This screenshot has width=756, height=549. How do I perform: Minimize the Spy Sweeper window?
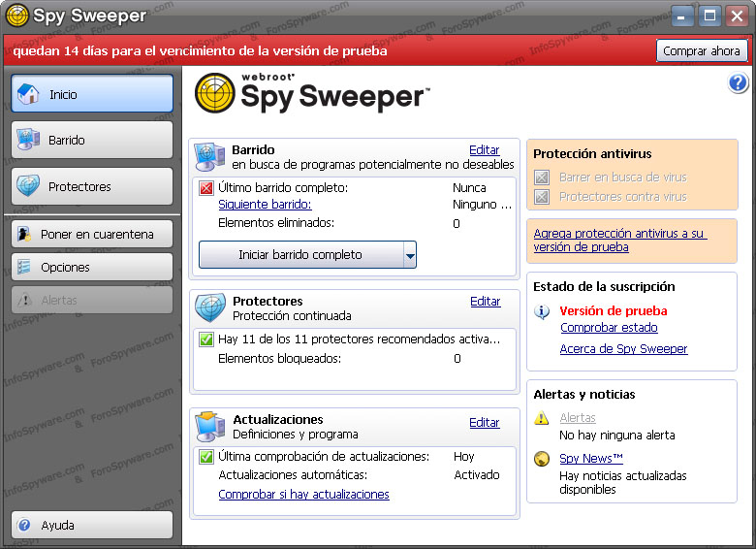coord(681,16)
